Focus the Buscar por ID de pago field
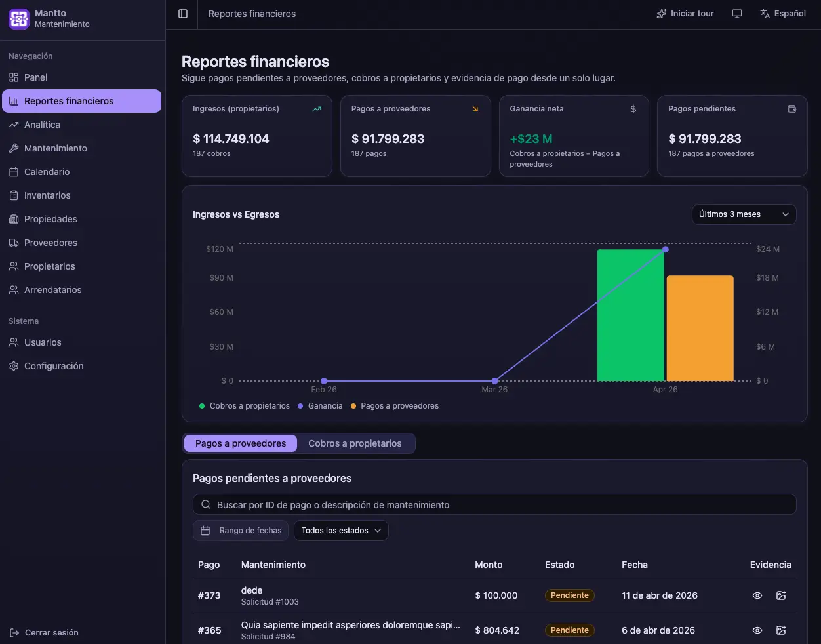The image size is (821, 644). click(494, 505)
